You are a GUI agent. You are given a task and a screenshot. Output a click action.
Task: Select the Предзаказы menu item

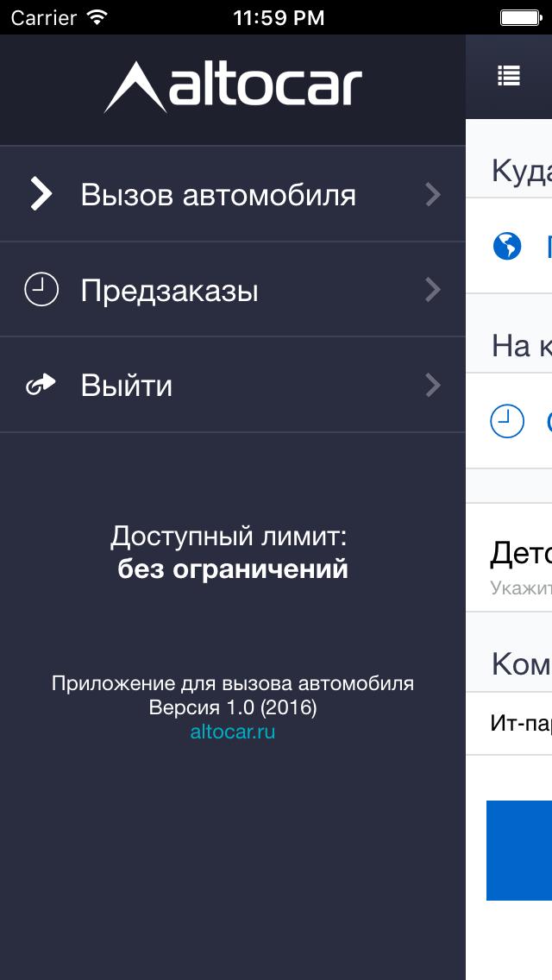(x=170, y=291)
